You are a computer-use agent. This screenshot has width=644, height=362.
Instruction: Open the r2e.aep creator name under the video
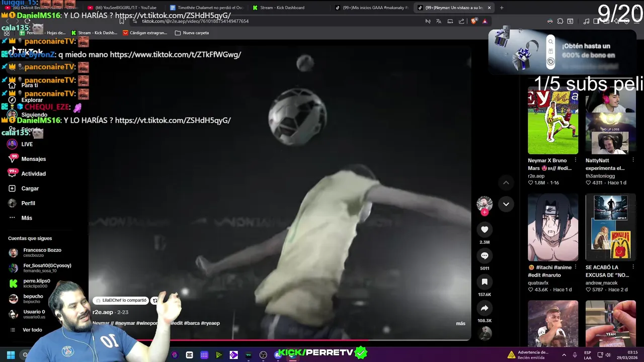tap(103, 312)
